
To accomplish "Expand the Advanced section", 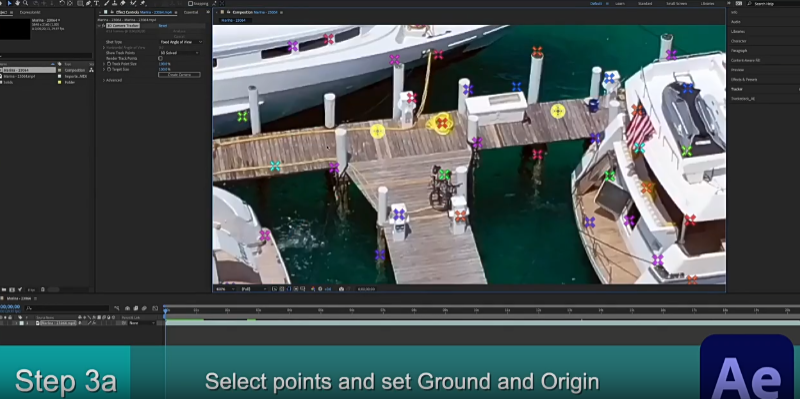I will pos(104,80).
